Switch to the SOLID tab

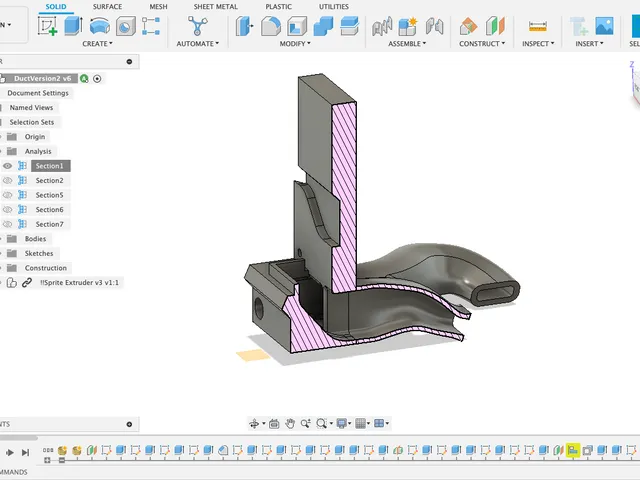click(56, 7)
